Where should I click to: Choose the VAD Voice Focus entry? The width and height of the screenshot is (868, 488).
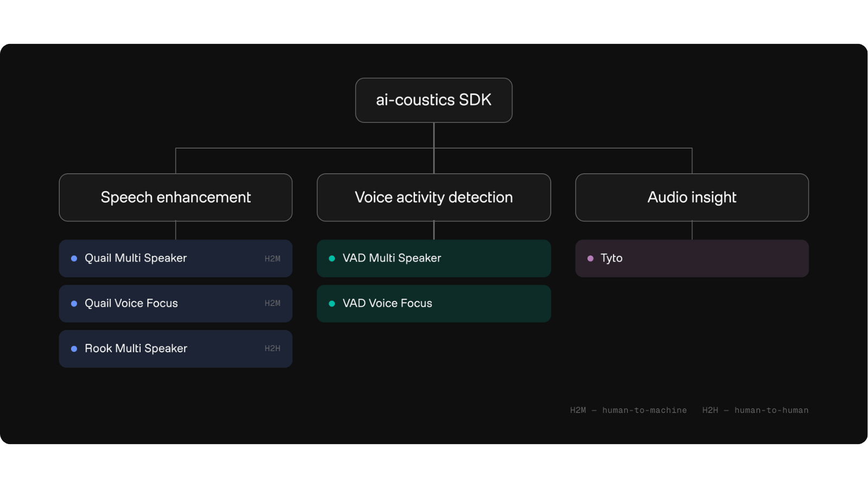pos(434,304)
